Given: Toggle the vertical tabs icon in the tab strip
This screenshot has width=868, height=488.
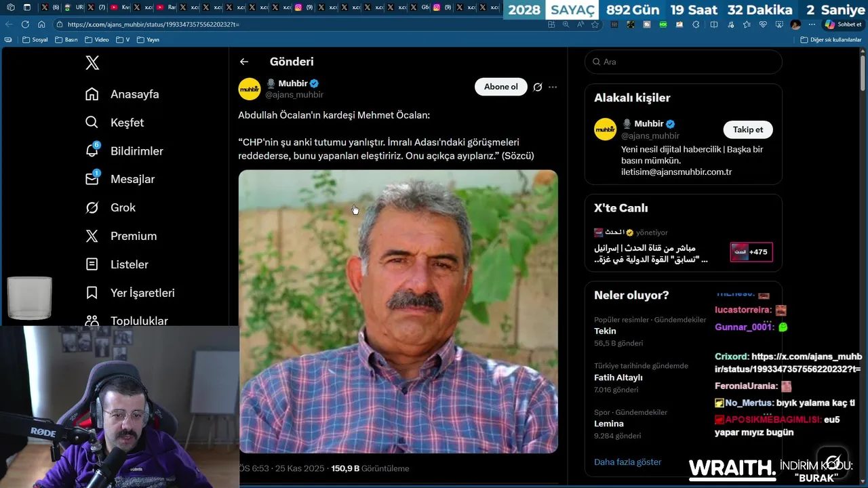Looking at the screenshot, I should [x=27, y=7].
